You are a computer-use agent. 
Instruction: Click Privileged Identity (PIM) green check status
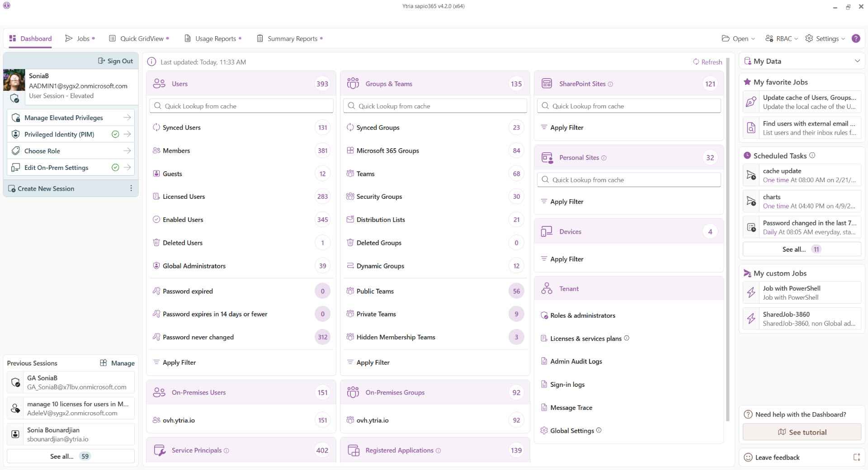[115, 134]
